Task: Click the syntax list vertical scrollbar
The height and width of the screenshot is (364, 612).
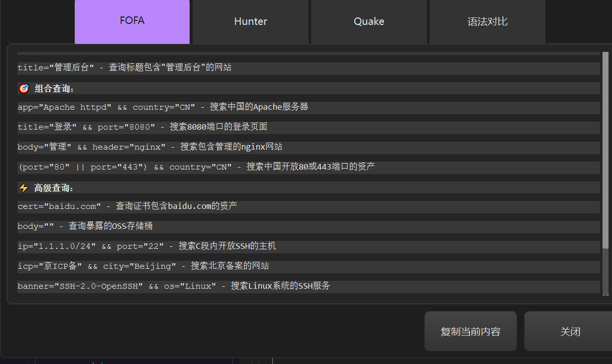Action: click(606, 150)
